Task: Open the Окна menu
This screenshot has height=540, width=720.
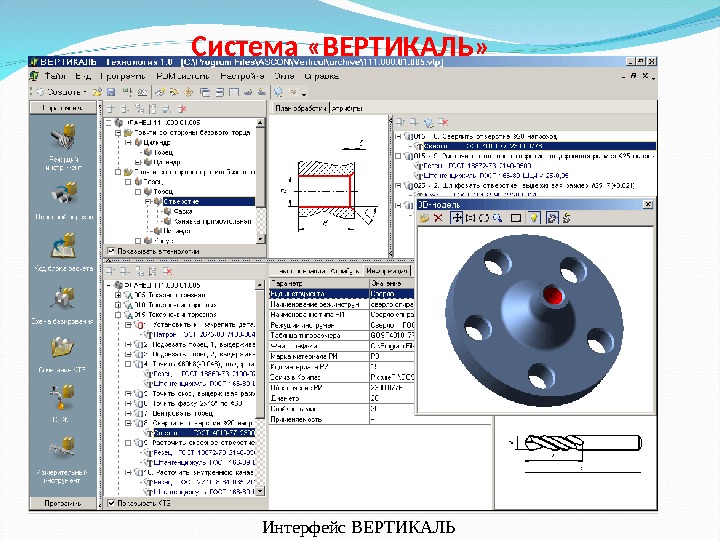Action: tap(284, 76)
